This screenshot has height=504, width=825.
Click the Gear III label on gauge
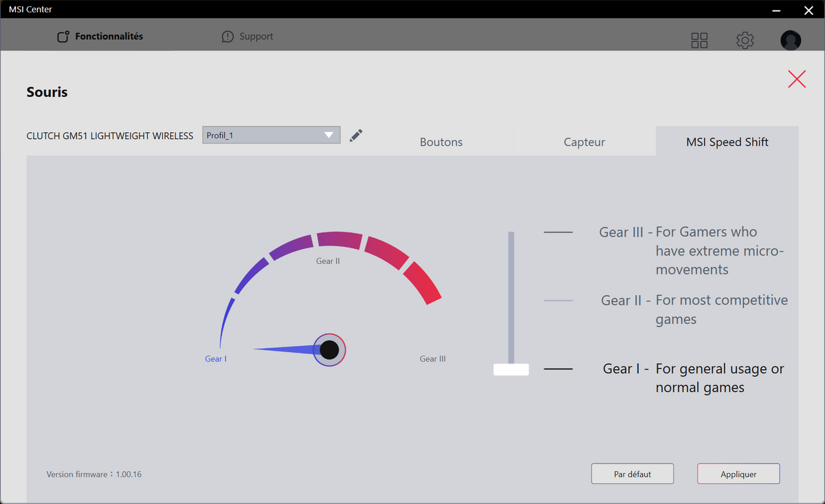click(x=433, y=359)
